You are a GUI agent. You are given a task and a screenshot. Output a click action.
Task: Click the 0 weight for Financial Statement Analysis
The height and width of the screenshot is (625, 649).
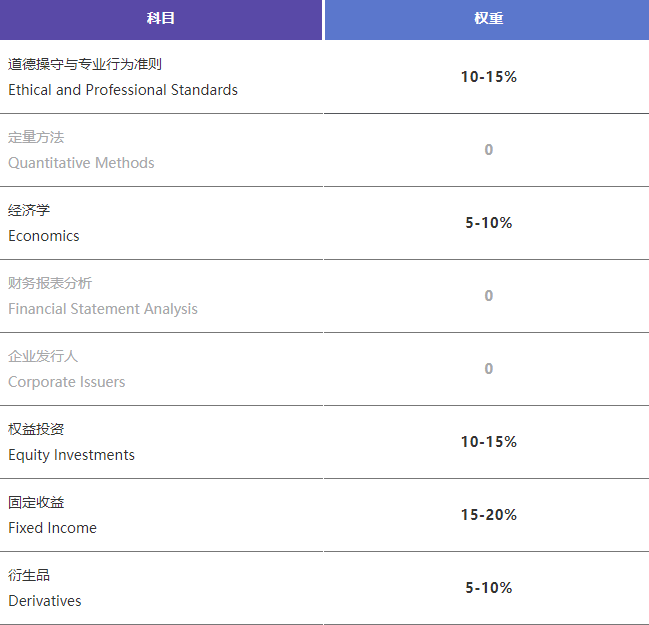[488, 296]
